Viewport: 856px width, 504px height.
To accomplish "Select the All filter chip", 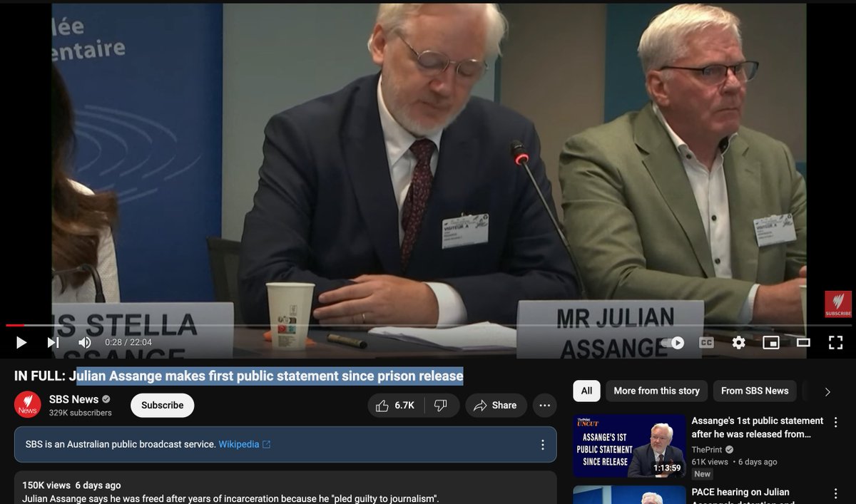I will [x=586, y=391].
